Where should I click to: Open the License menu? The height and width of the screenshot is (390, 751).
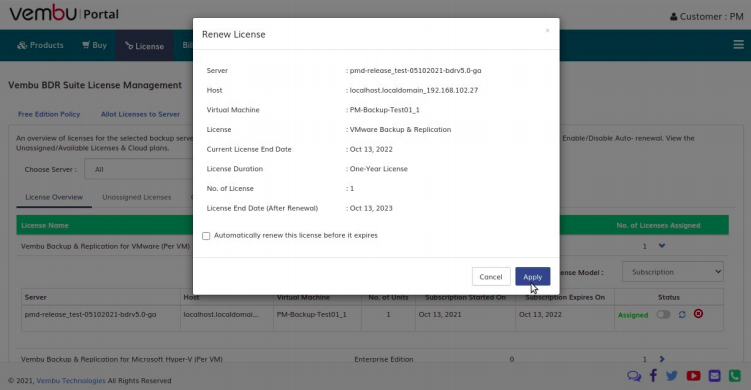pyautogui.click(x=145, y=46)
